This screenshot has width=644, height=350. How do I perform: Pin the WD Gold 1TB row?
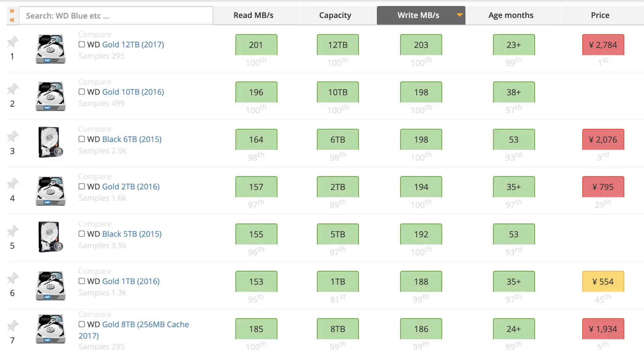pyautogui.click(x=12, y=278)
